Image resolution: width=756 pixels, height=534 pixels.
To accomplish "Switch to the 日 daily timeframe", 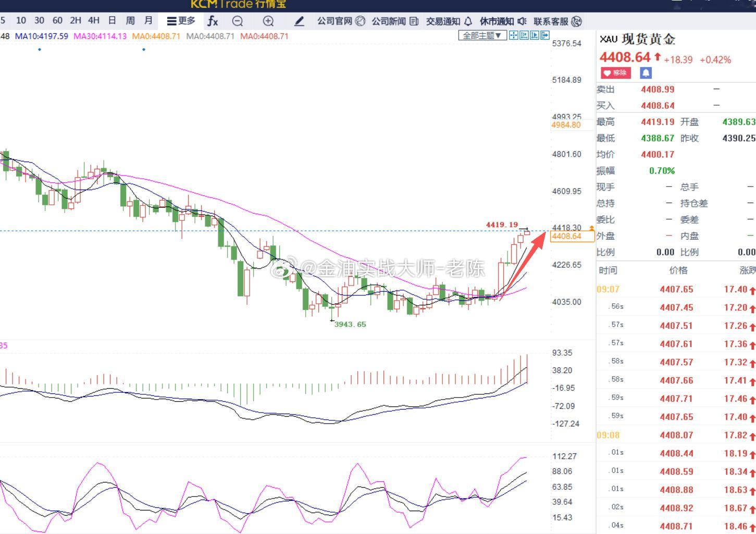I will coord(112,20).
